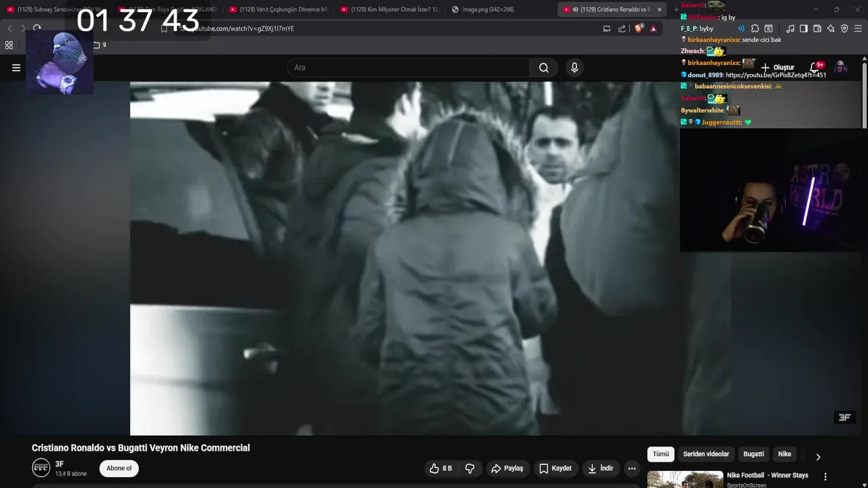Open Brave main hamburger menu

pos(858,28)
